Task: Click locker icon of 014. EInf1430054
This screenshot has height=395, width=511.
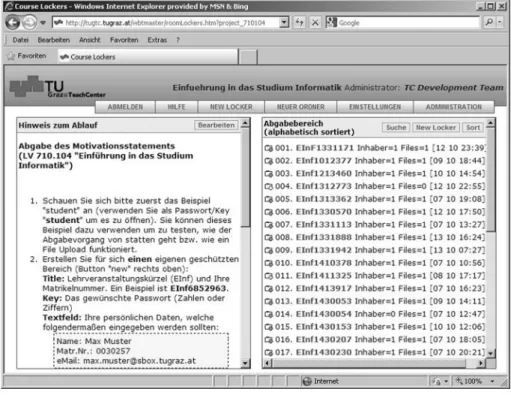Action: (269, 314)
